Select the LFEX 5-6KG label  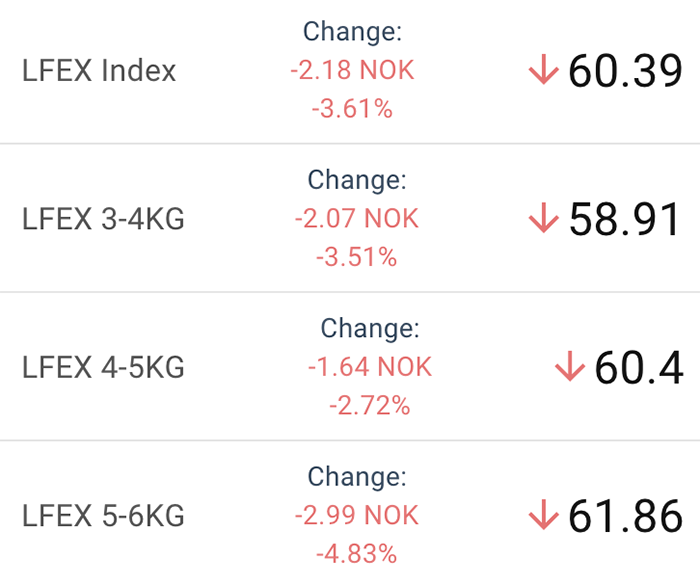(103, 516)
